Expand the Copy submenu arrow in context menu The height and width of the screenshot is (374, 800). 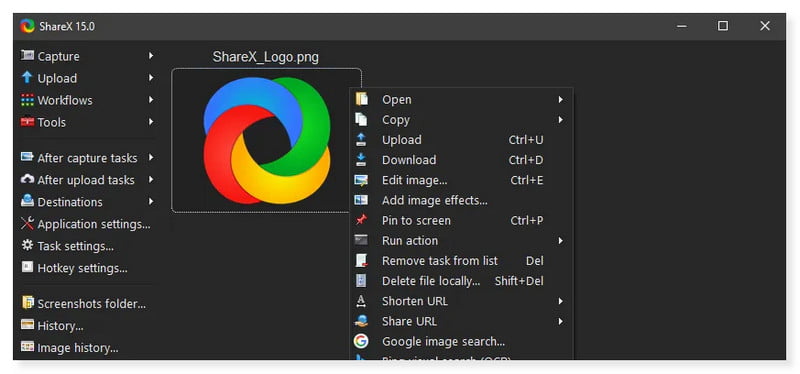[x=560, y=119]
